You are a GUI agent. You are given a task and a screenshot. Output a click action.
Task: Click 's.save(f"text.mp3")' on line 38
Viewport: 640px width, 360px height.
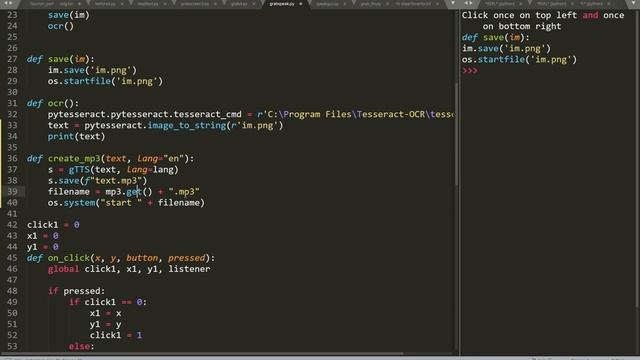[98, 180]
